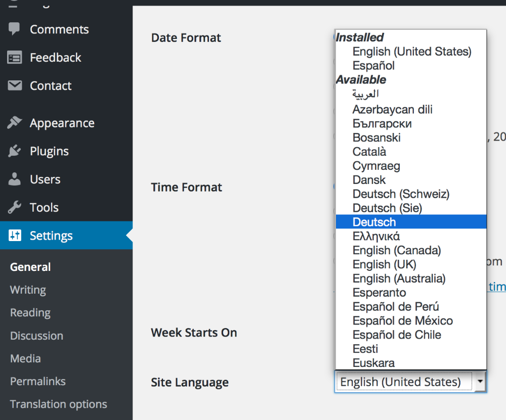Open Translation options submenu
The image size is (506, 420).
click(58, 404)
